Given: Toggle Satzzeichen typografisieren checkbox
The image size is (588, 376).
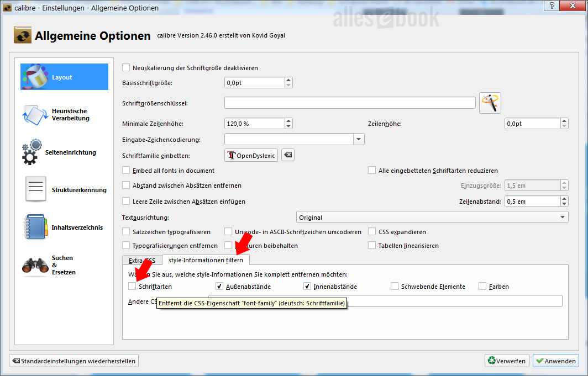Looking at the screenshot, I should pyautogui.click(x=126, y=232).
